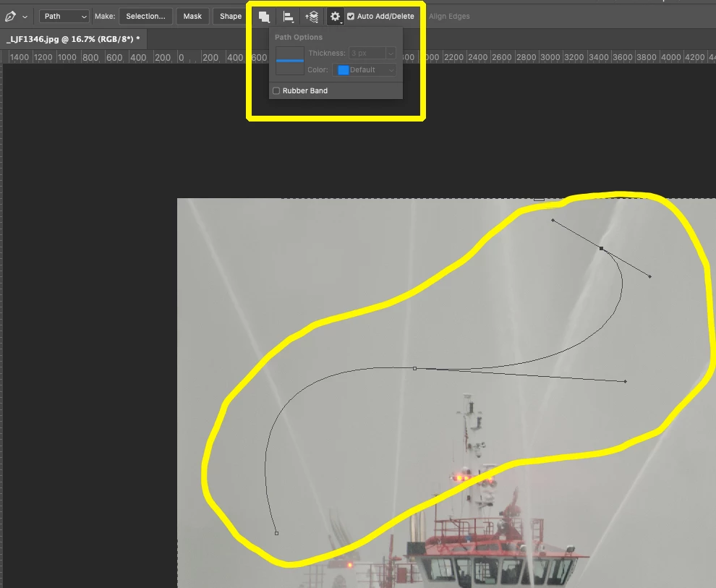Toggle the Auto Add/Delete checkbox
This screenshot has height=588, width=716.
pyautogui.click(x=351, y=17)
